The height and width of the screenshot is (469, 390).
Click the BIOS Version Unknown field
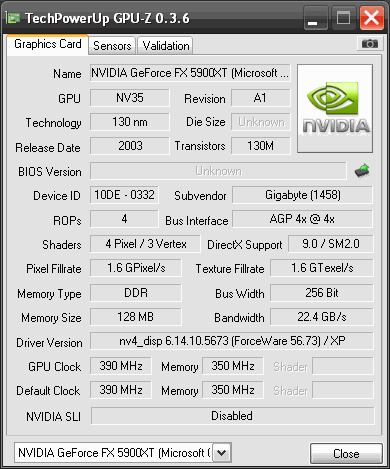(218, 171)
